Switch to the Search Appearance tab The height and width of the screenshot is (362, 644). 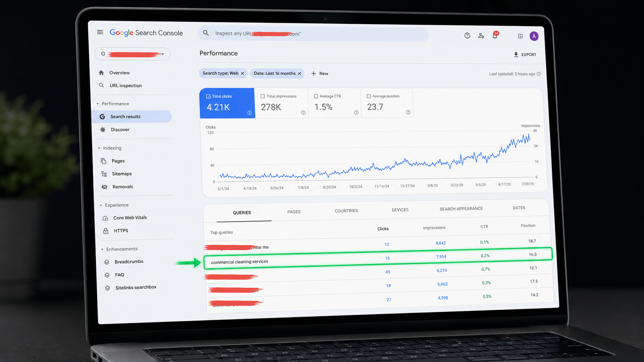[x=461, y=209]
